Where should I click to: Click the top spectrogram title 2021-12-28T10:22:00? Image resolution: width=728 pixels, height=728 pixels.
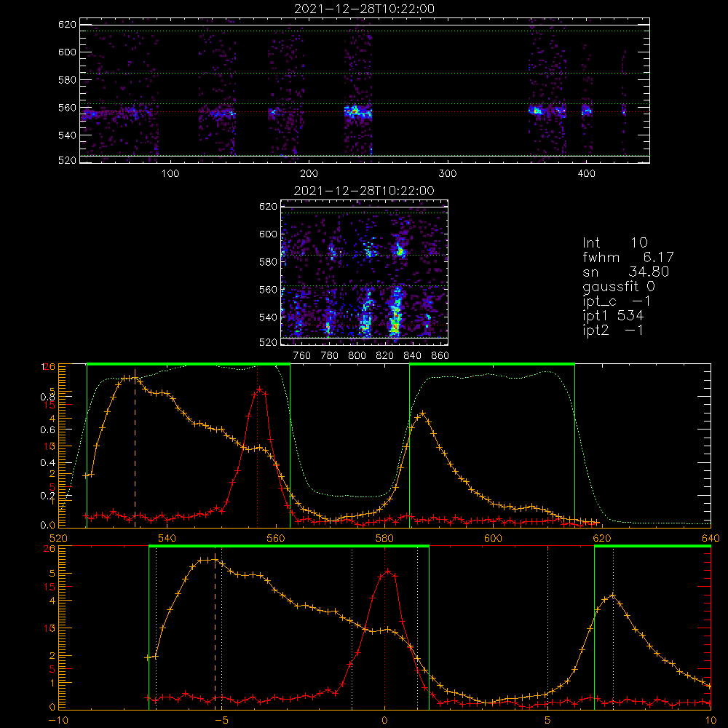point(364,9)
